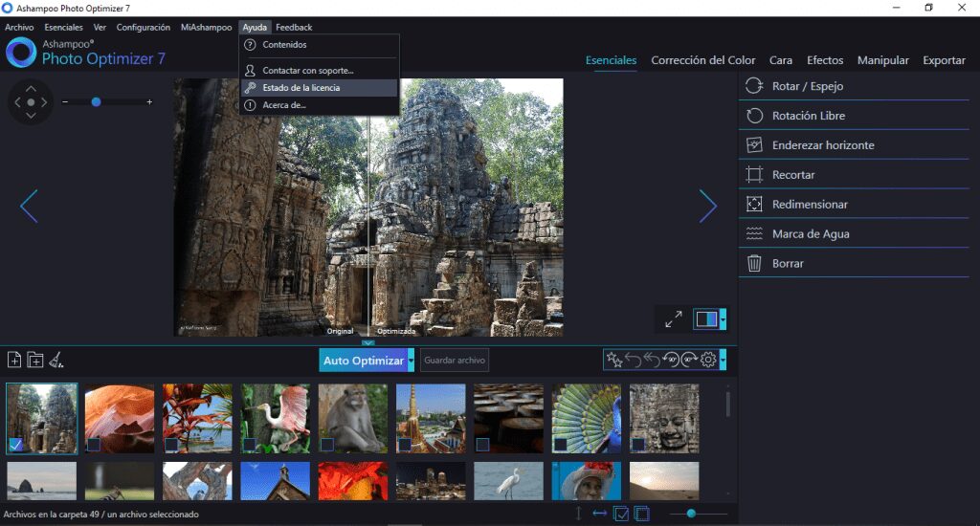Image resolution: width=980 pixels, height=526 pixels.
Task: Select Acerca de... menu entry
Action: 320,105
